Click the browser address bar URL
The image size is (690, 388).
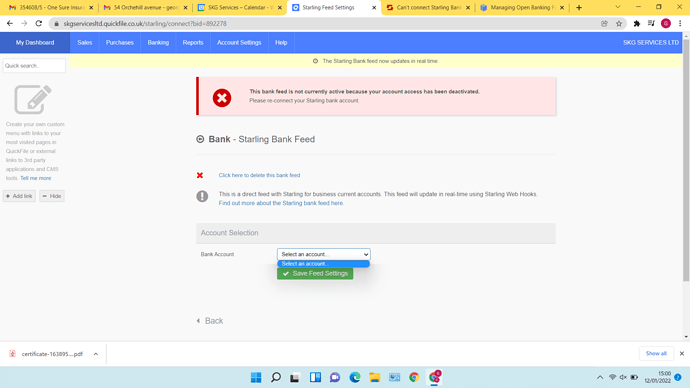pyautogui.click(x=145, y=24)
